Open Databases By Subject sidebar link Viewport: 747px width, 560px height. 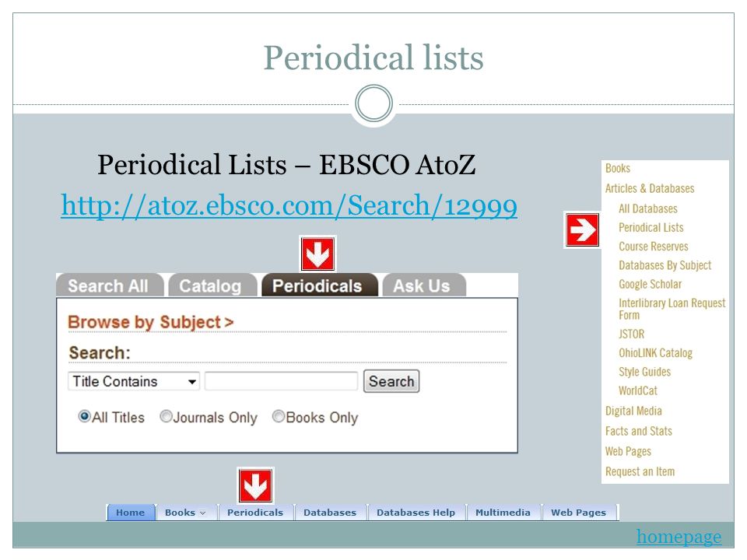click(x=665, y=265)
